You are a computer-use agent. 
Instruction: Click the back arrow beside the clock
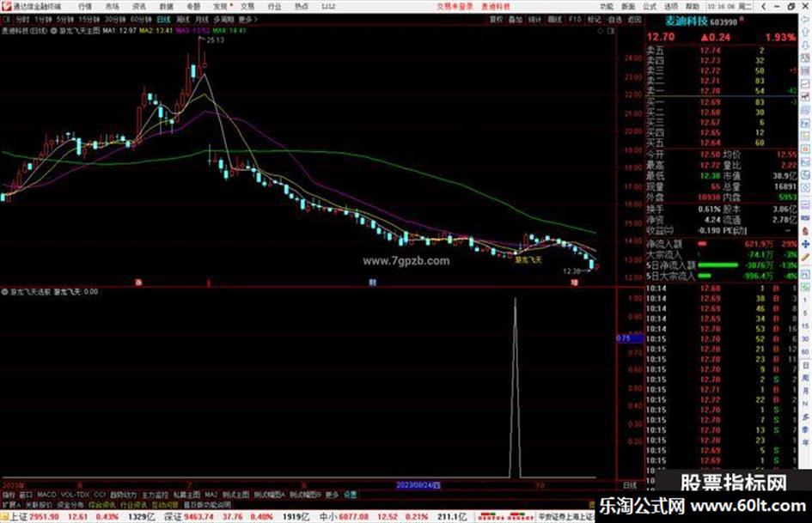click(x=764, y=6)
